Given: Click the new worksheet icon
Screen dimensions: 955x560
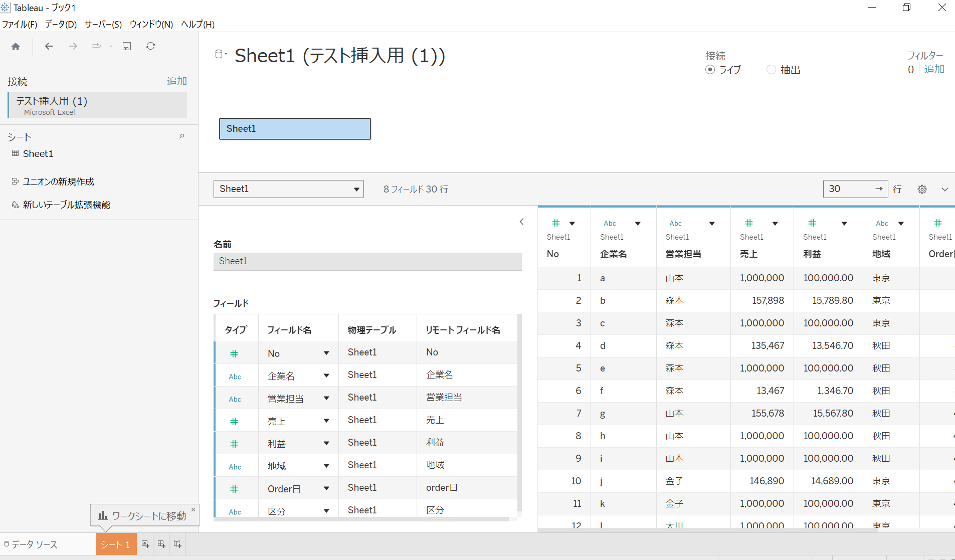Looking at the screenshot, I should click(145, 544).
